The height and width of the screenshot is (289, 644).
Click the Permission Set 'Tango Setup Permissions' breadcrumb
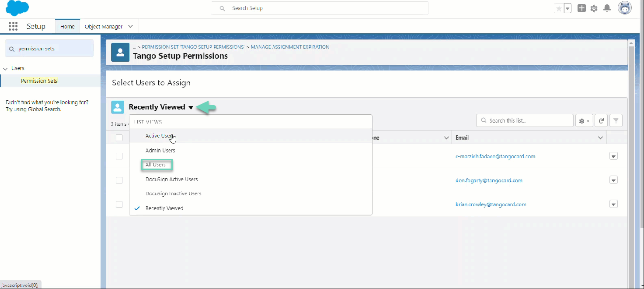[193, 47]
